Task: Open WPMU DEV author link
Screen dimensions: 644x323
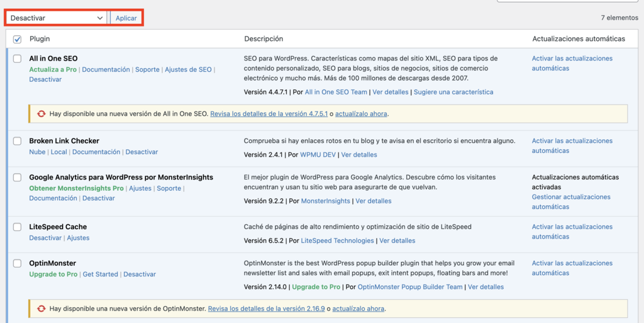Action: click(318, 154)
